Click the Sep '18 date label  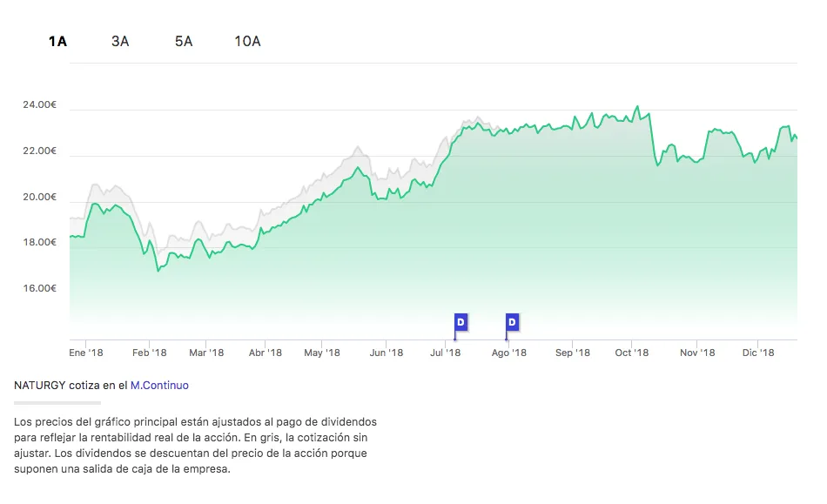[x=573, y=353]
